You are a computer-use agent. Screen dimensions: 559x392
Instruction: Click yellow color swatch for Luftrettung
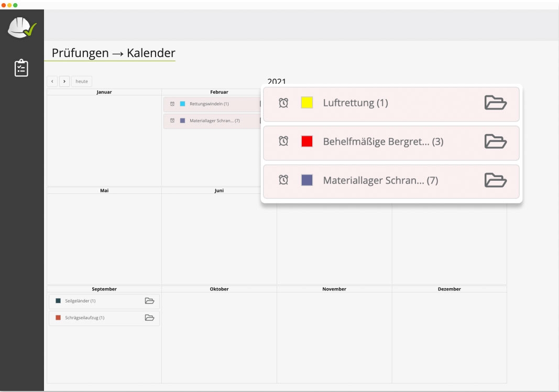(307, 103)
